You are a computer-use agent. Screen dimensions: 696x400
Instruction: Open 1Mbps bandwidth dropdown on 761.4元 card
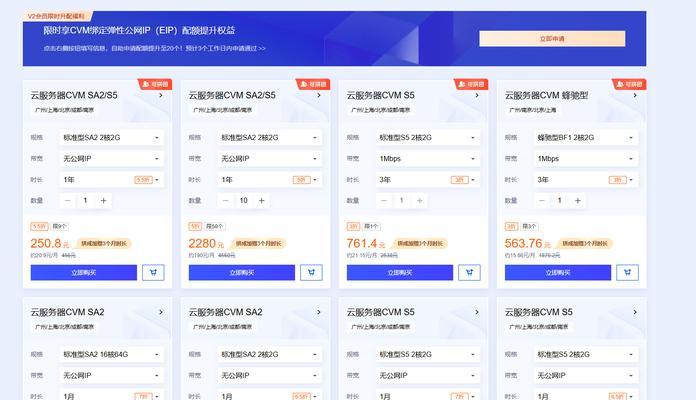[x=427, y=158]
